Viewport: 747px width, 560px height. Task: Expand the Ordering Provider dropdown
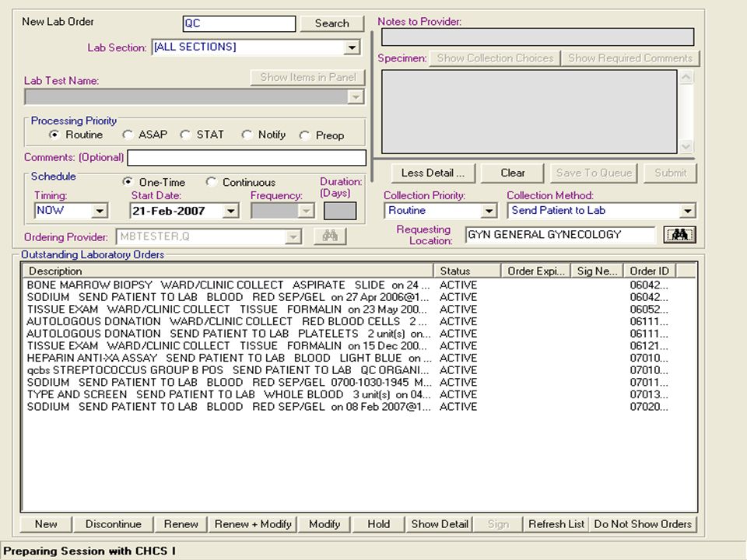[x=293, y=236]
